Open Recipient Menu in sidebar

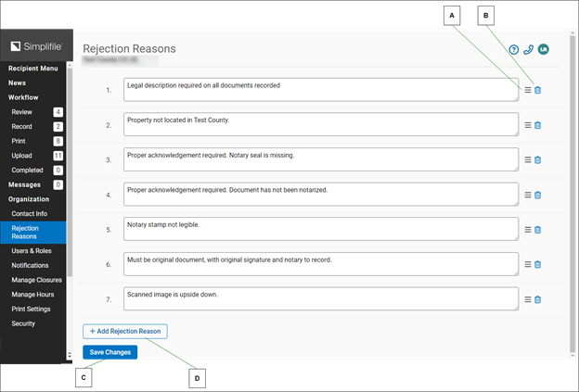pyautogui.click(x=33, y=69)
